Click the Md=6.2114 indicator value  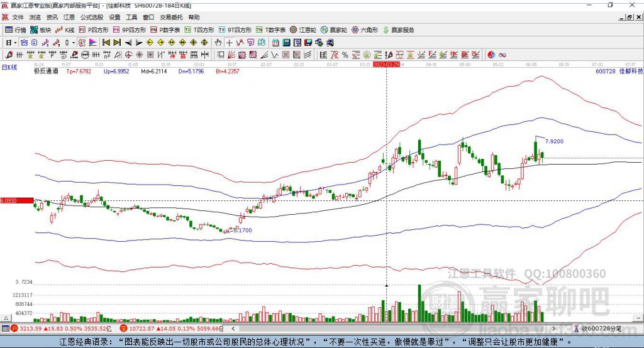154,71
